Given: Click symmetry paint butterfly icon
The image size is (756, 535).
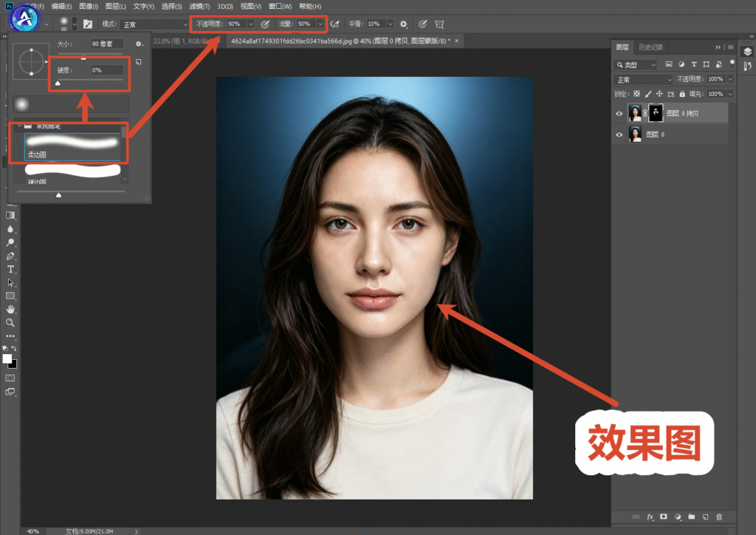Looking at the screenshot, I should (439, 24).
